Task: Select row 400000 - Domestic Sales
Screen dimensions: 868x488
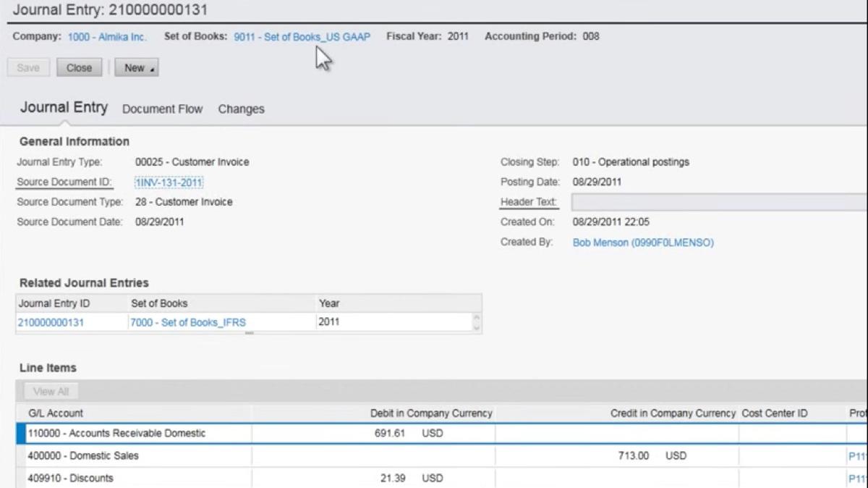Action: point(441,456)
